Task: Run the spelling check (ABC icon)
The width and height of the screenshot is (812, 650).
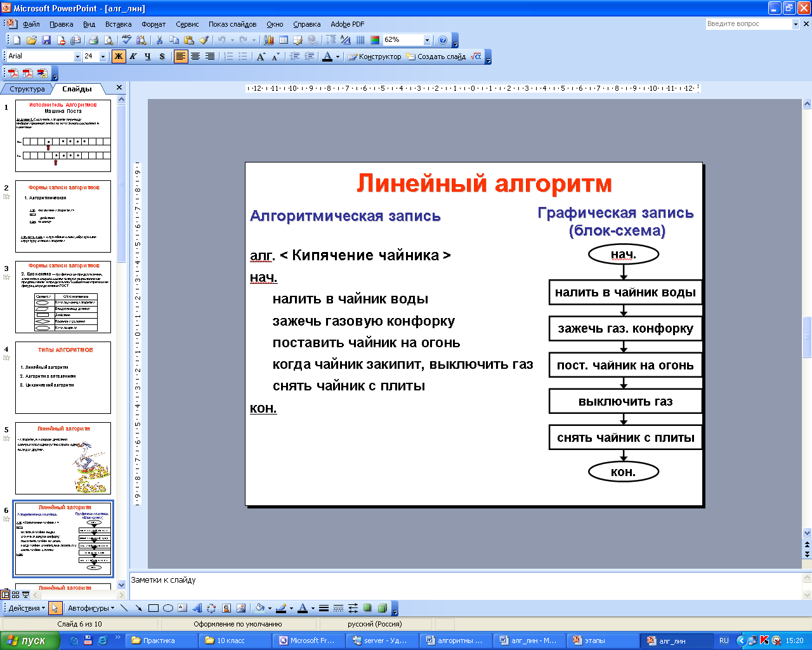Action: 127,40
